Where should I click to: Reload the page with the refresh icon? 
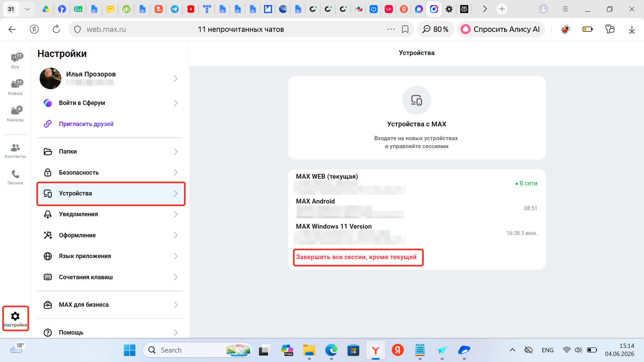pyautogui.click(x=56, y=29)
